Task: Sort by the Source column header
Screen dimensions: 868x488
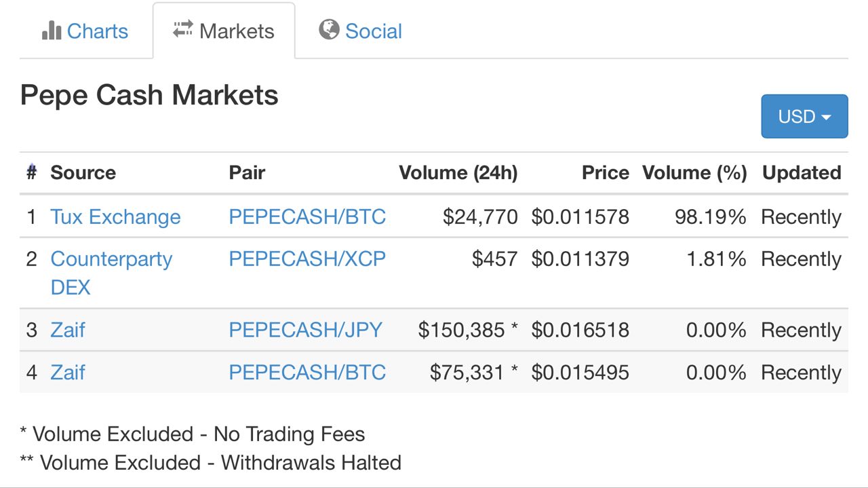Action: (83, 172)
